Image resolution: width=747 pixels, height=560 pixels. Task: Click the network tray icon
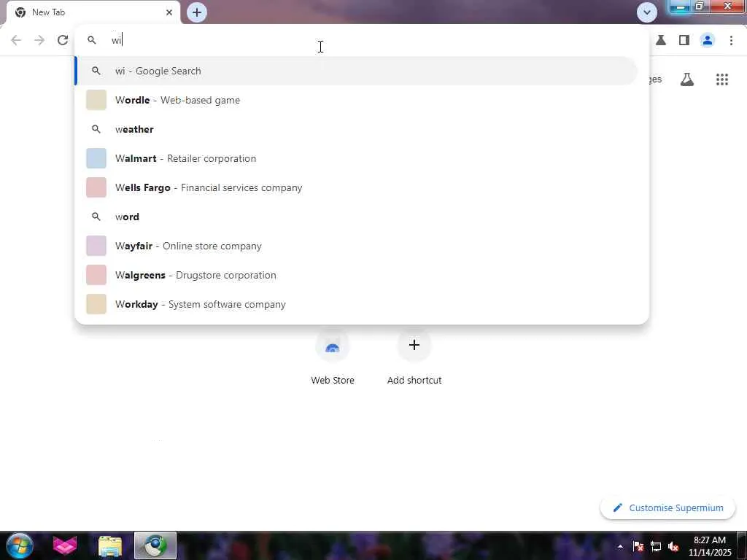pos(656,546)
